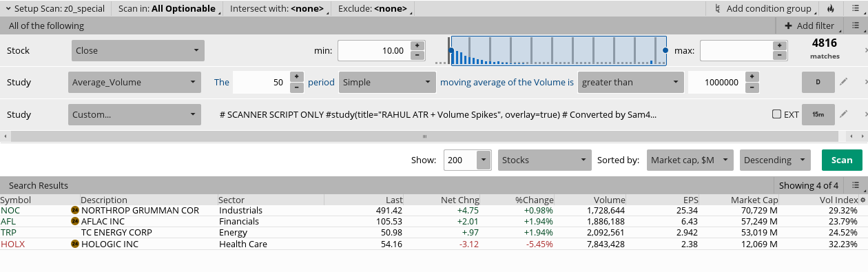Screen dimensions: 868x272
Task: Edit the Custom study script pencil icon
Action: click(844, 114)
